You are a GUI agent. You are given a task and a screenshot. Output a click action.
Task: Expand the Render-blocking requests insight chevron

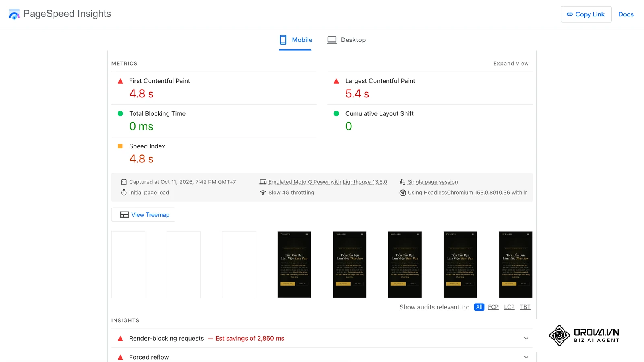point(526,339)
